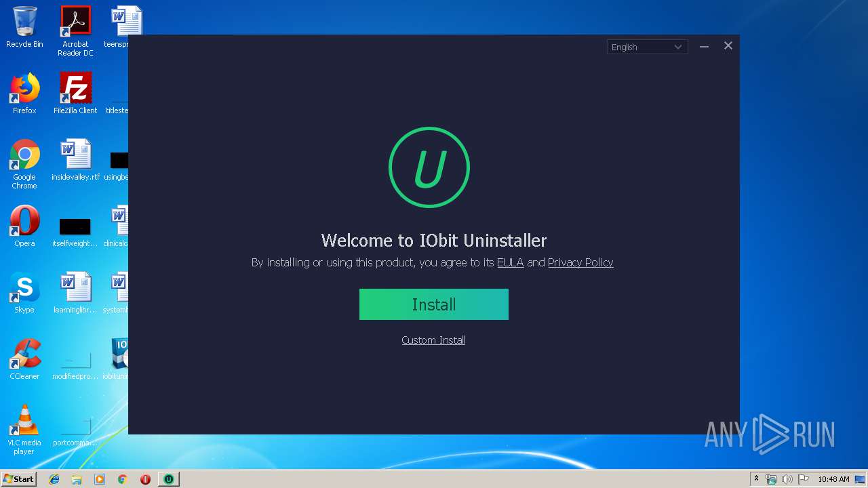Select the Recycle Bin desktop icon

point(24,27)
